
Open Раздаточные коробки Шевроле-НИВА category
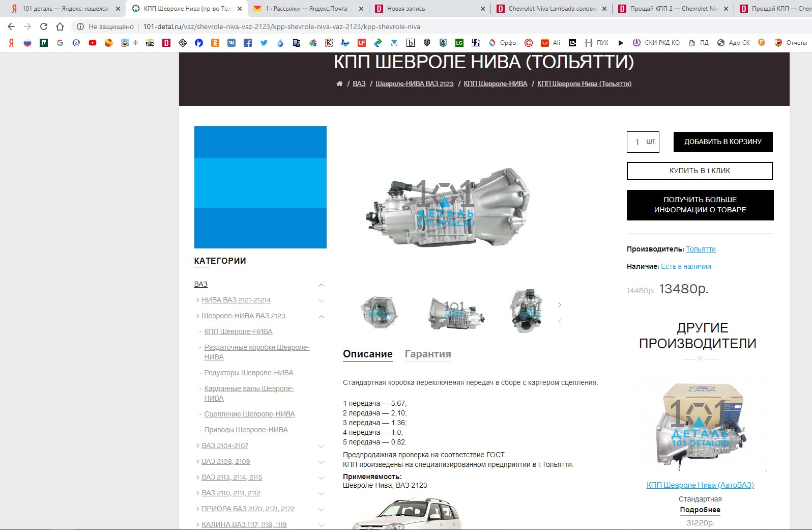(x=257, y=352)
